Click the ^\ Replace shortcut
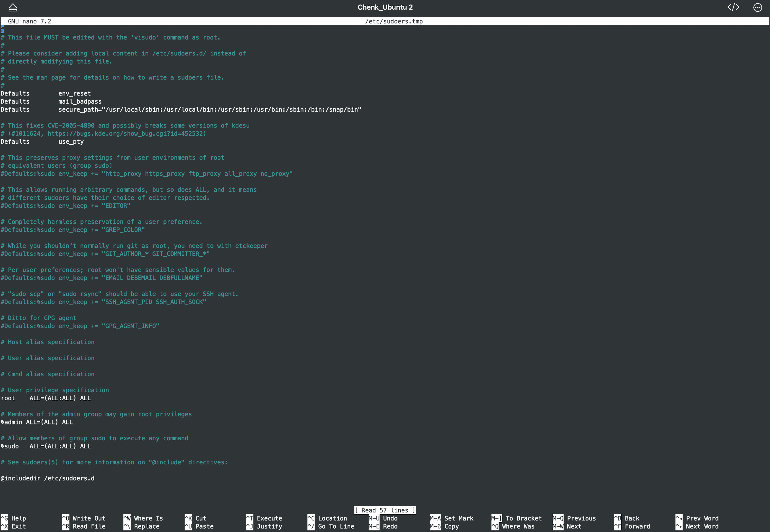The height and width of the screenshot is (532, 770). [142, 526]
